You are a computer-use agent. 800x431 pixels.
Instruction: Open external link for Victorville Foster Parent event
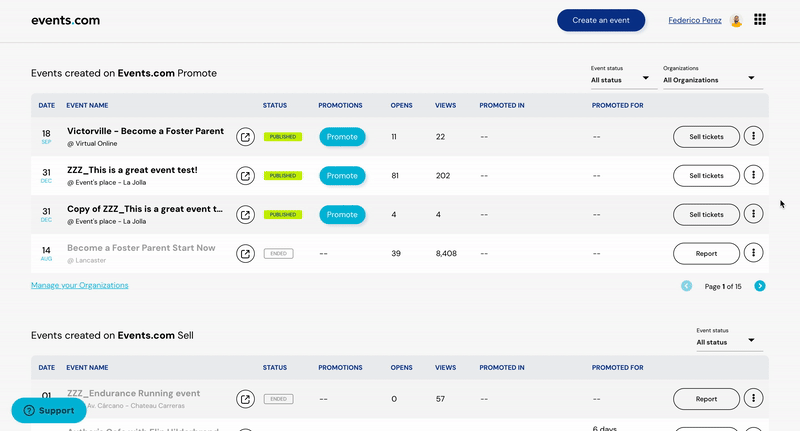(245, 137)
